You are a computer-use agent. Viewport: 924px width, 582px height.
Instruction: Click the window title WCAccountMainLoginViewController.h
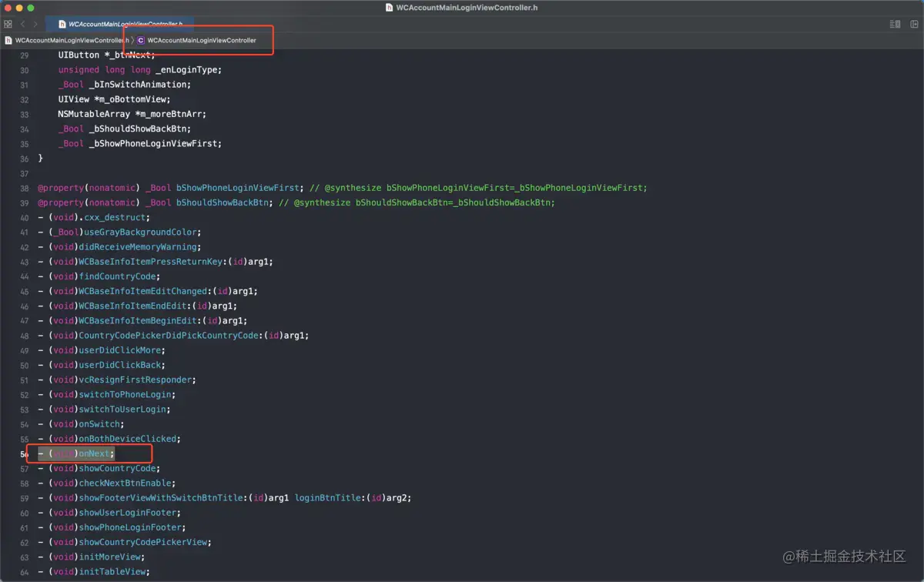467,8
